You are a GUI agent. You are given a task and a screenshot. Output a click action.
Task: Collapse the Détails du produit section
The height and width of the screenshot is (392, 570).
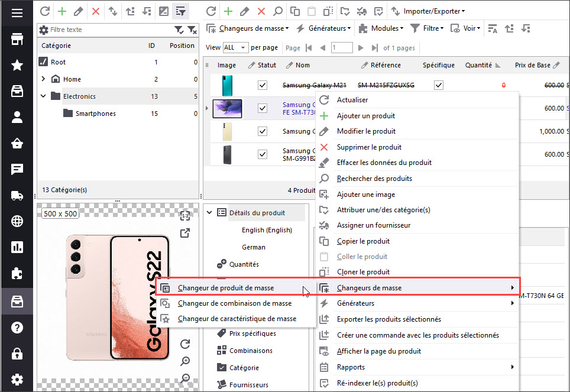[x=209, y=212]
